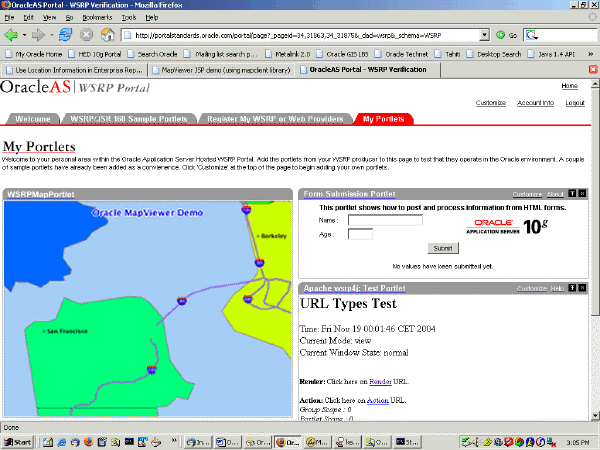The width and height of the screenshot is (600, 450).
Task: Open the Back history dropdown arrow
Action: coord(24,35)
